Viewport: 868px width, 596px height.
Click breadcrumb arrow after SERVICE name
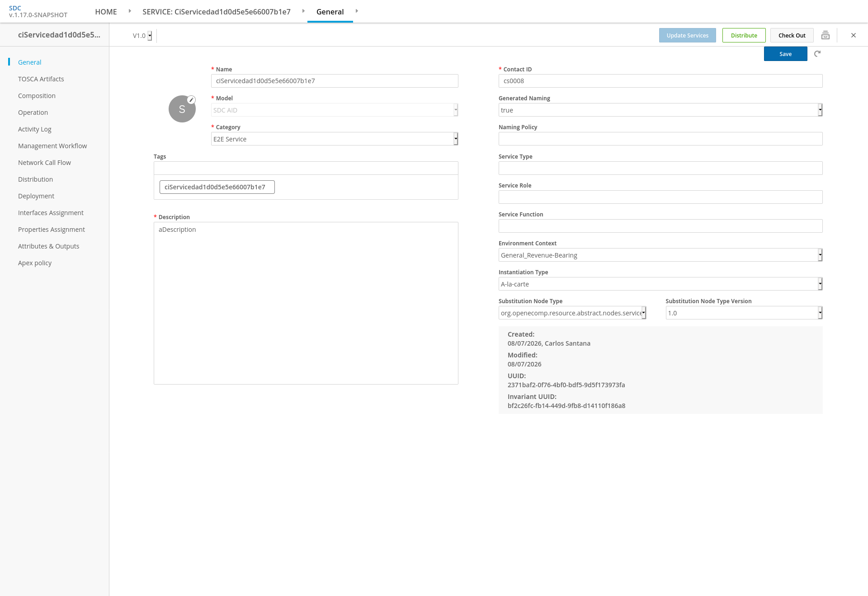[x=303, y=11]
